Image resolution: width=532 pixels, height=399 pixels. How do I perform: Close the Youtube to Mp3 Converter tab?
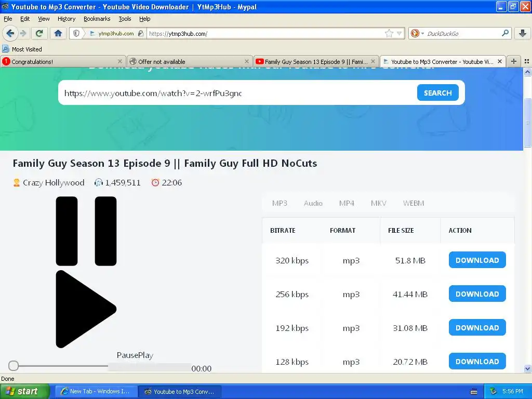499,61
